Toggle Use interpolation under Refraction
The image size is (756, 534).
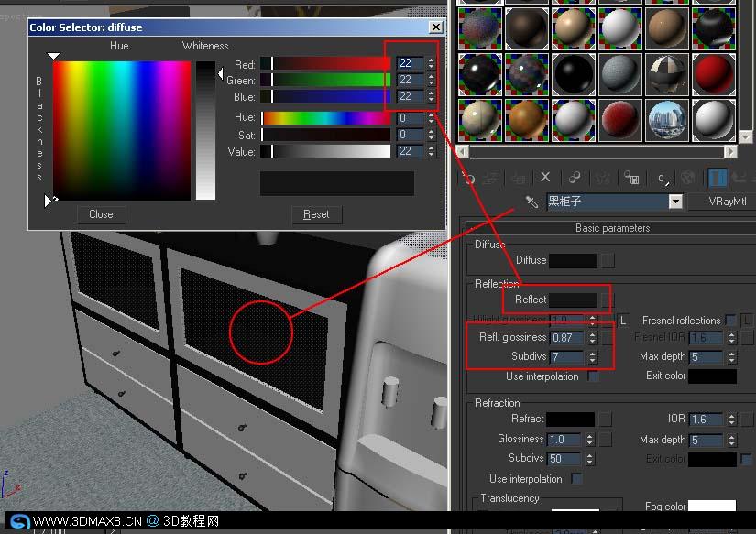pos(576,478)
